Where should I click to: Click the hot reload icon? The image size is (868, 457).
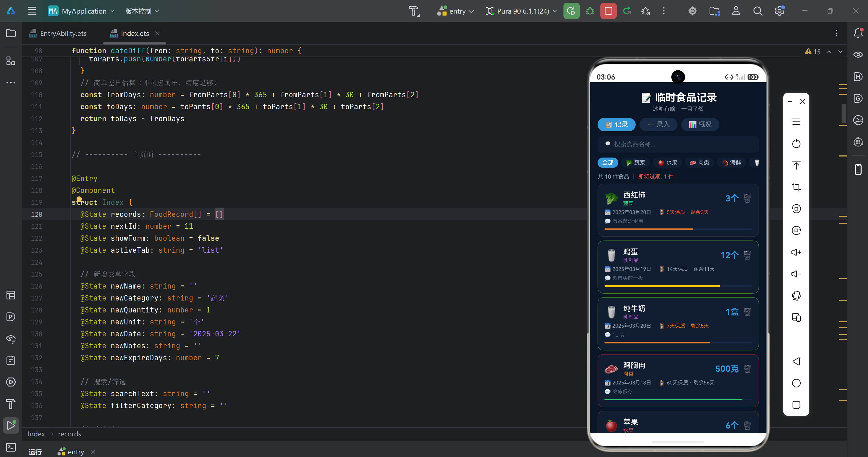tap(627, 11)
